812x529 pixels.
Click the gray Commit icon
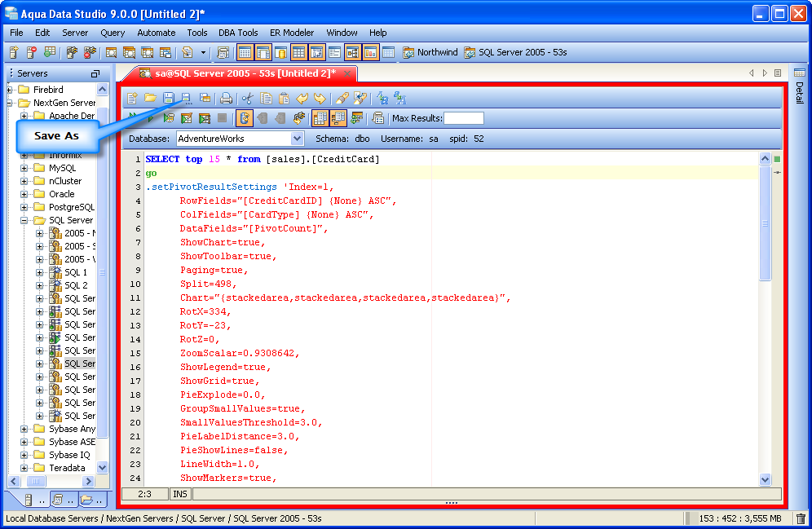tap(263, 118)
